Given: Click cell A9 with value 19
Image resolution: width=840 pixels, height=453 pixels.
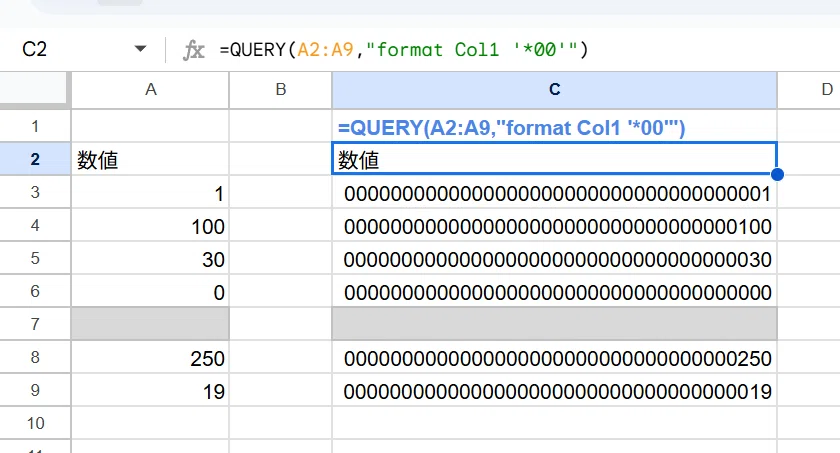Looking at the screenshot, I should click(151, 390).
